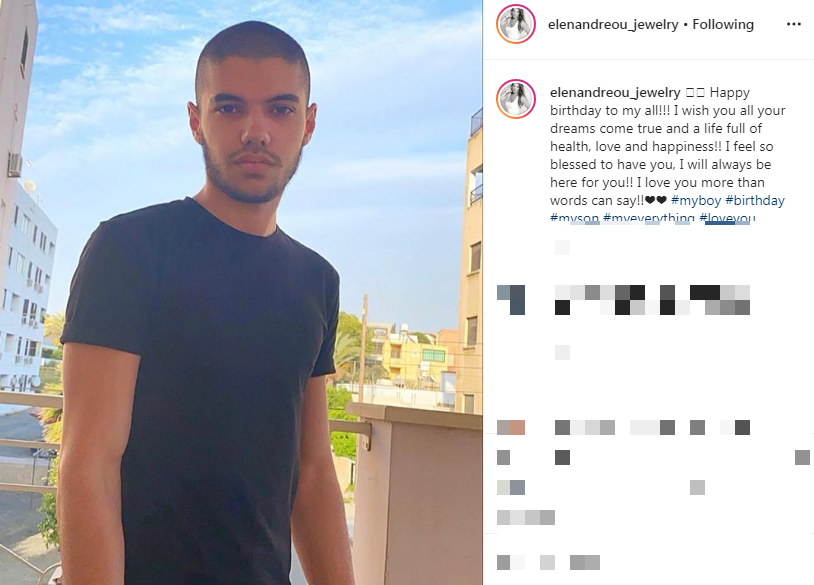Click the pixelated comment field at bottom
814x585 pixels.
coord(548,562)
